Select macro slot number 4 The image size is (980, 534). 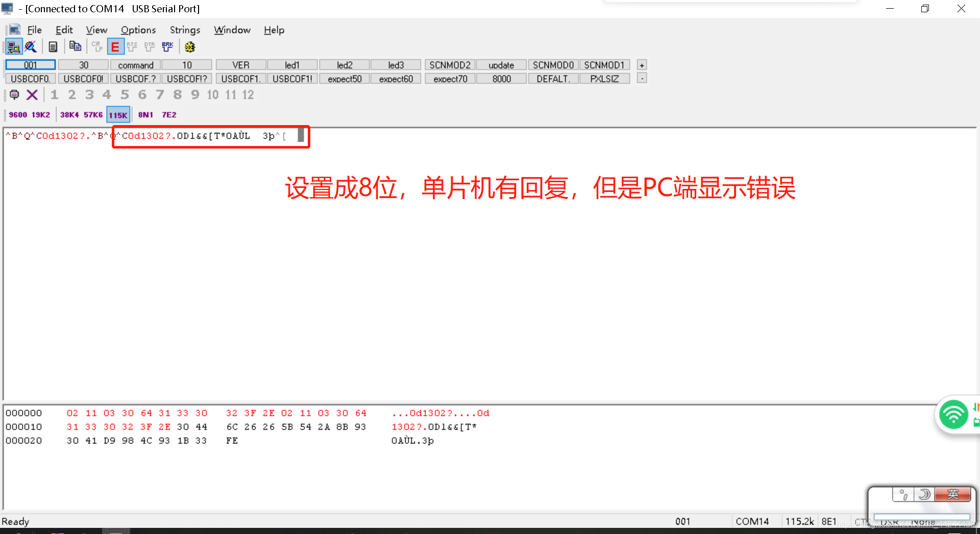[107, 94]
